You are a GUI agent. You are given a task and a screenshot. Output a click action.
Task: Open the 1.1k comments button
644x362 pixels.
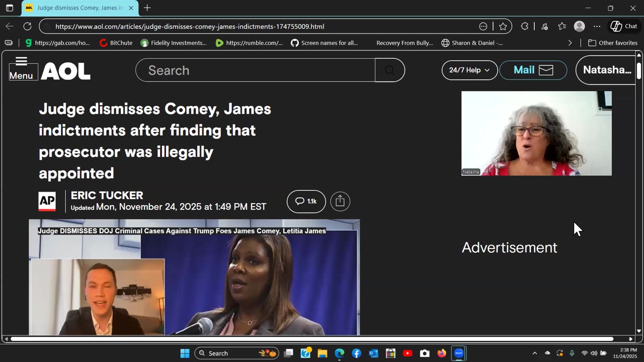point(306,201)
